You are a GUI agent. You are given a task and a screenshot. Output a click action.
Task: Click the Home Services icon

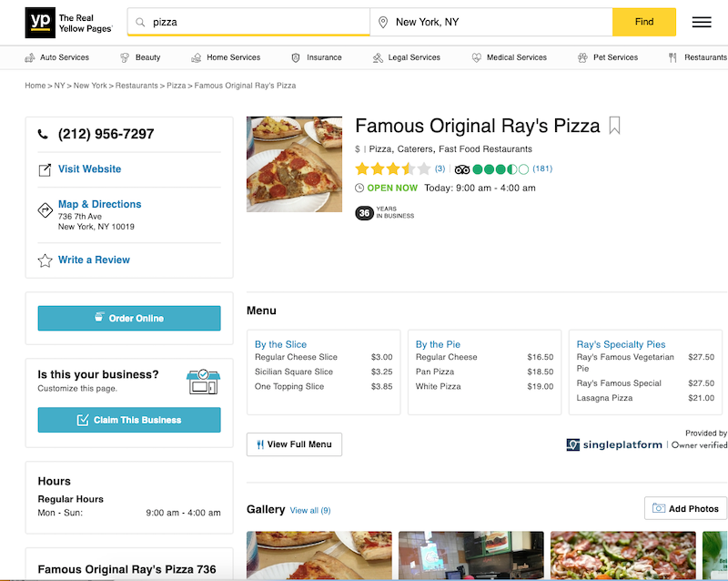tap(197, 57)
